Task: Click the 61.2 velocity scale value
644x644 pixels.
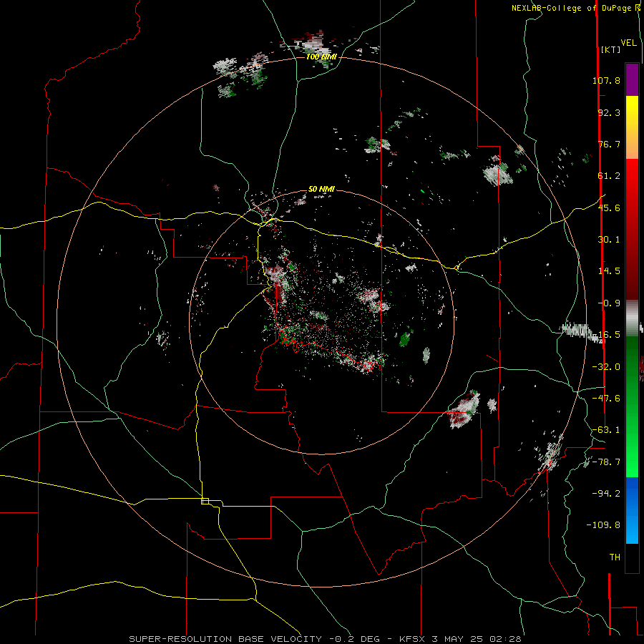Action: (x=609, y=176)
